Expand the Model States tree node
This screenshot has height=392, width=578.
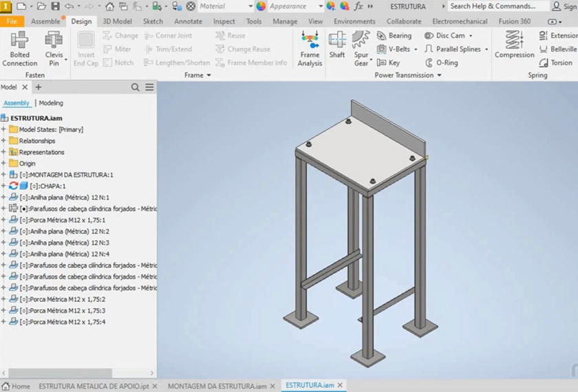point(3,129)
